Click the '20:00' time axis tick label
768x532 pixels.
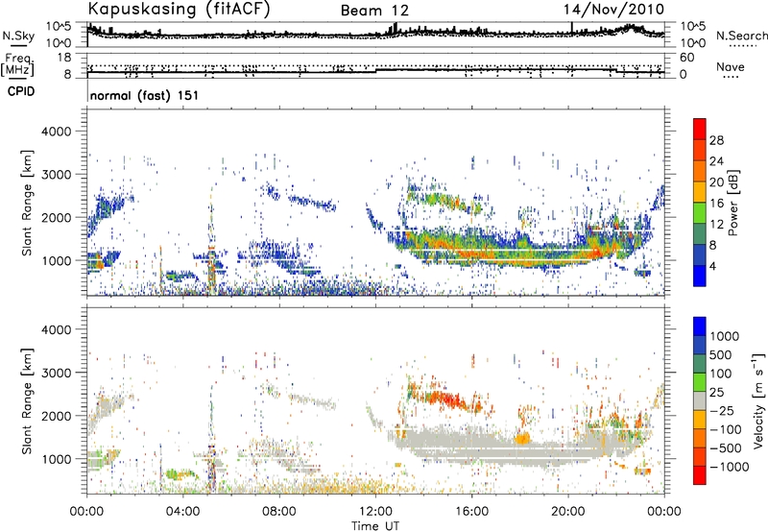567,512
